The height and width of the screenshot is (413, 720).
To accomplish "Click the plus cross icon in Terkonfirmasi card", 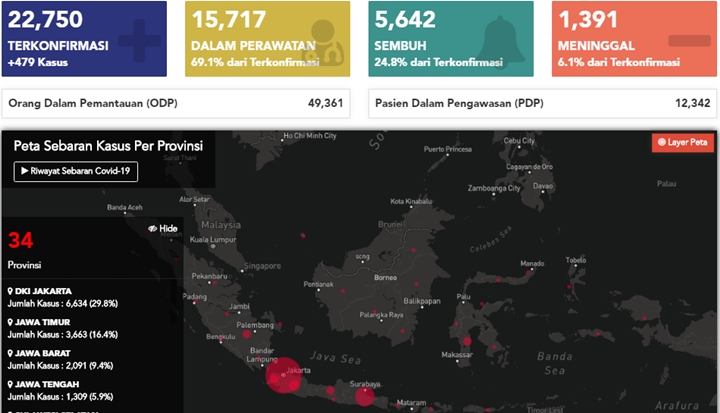I will 140,40.
